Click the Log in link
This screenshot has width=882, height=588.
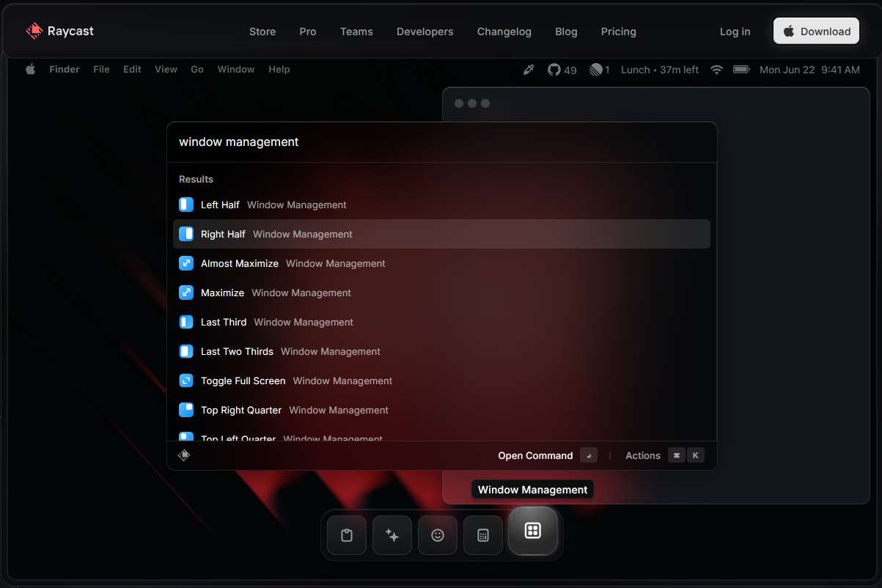point(735,32)
